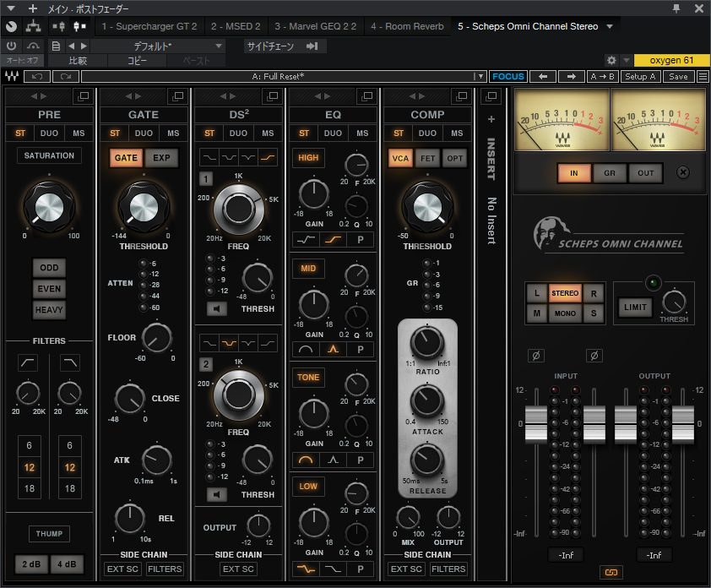Image resolution: width=711 pixels, height=588 pixels.
Task: Click GATE module reorder arrows
Action: coord(133,96)
